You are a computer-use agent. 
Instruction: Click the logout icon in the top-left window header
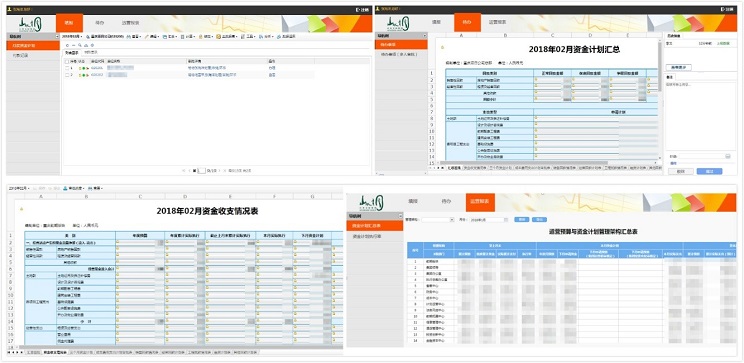tap(357, 9)
